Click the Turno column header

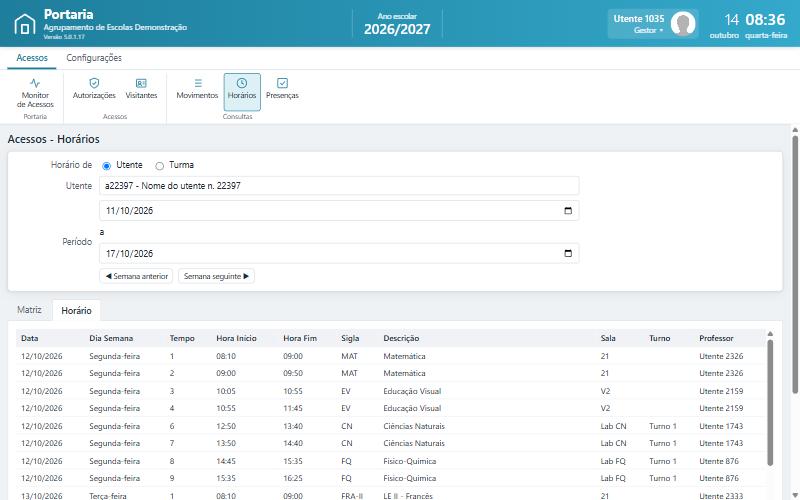[660, 338]
